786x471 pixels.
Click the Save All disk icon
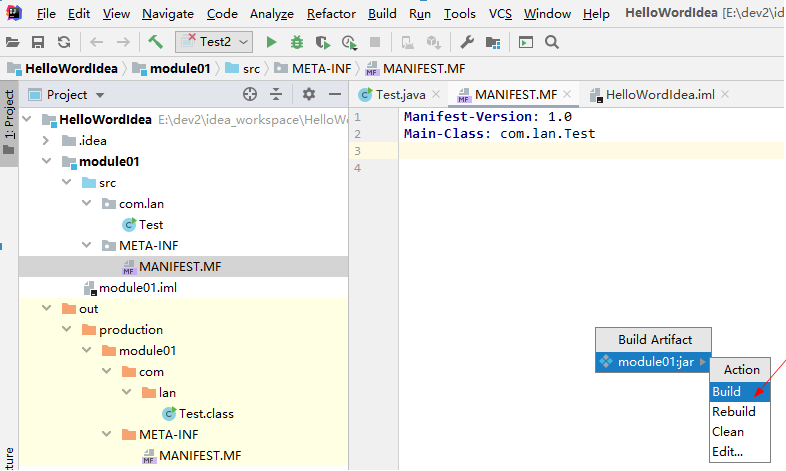(38, 42)
